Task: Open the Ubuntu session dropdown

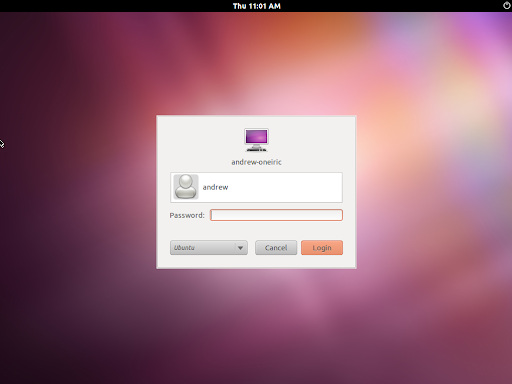Action: coord(209,248)
